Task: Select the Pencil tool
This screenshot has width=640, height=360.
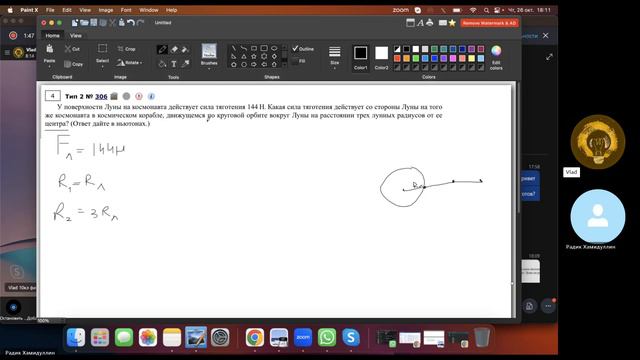Action: 162,50
